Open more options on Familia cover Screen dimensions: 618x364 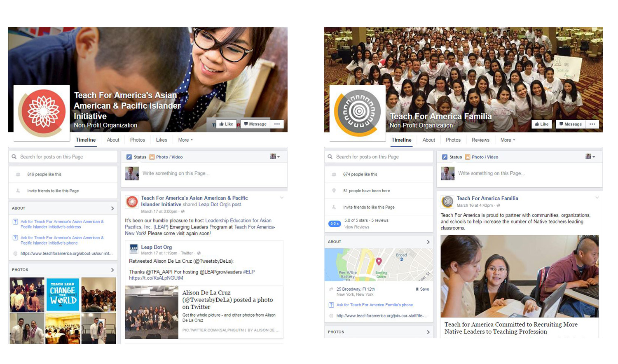[x=592, y=124]
